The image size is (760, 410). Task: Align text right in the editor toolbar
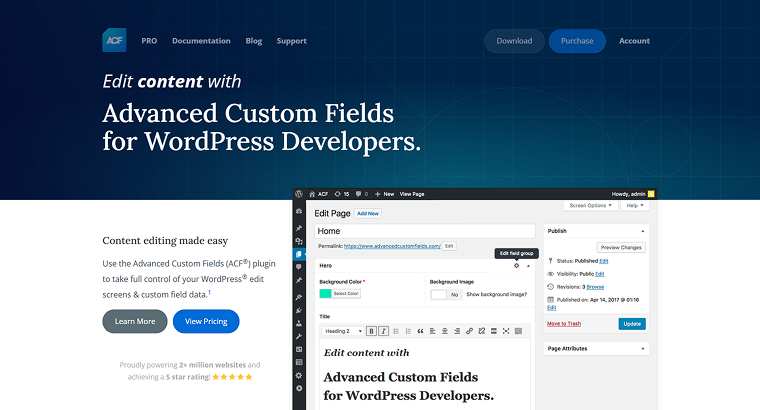point(457,331)
